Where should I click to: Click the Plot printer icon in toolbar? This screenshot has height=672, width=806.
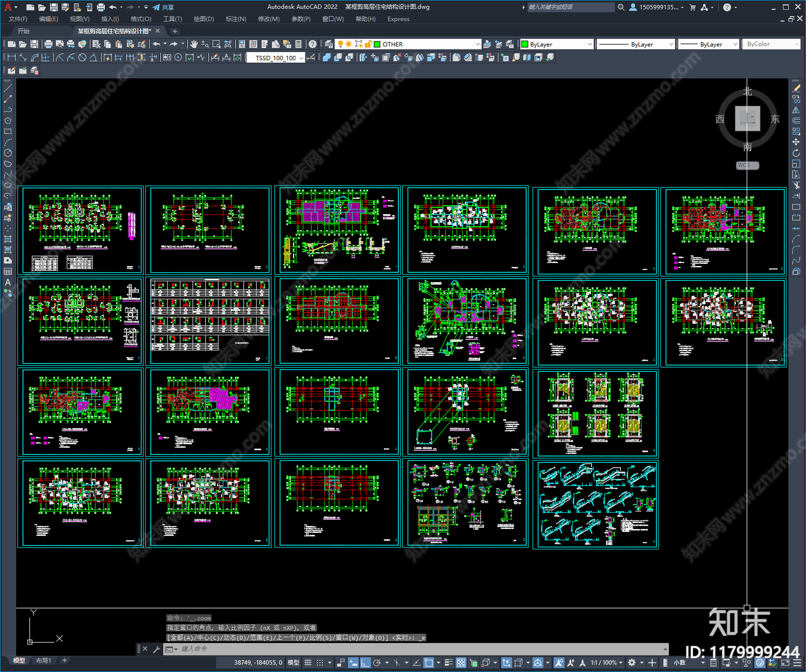tap(48, 44)
